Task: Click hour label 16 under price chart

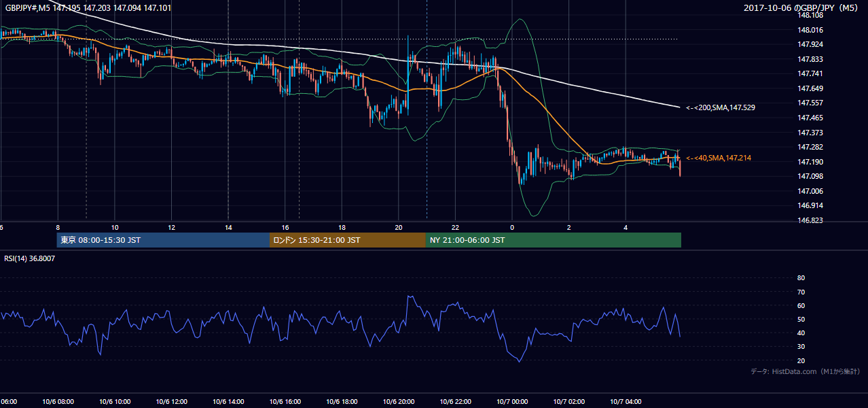Action: pyautogui.click(x=285, y=228)
